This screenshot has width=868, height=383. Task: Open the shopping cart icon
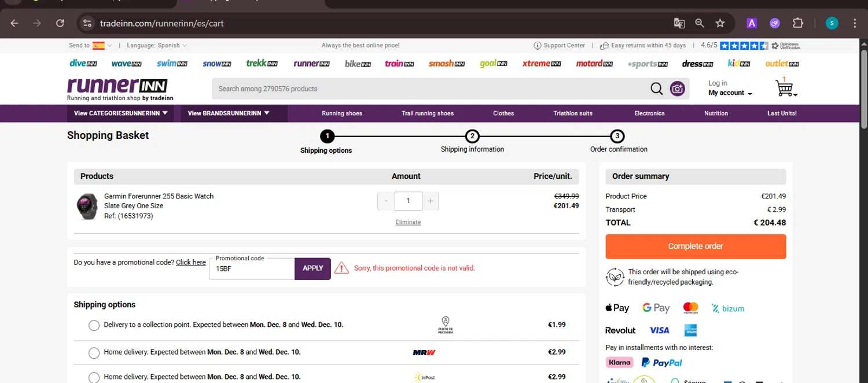785,88
